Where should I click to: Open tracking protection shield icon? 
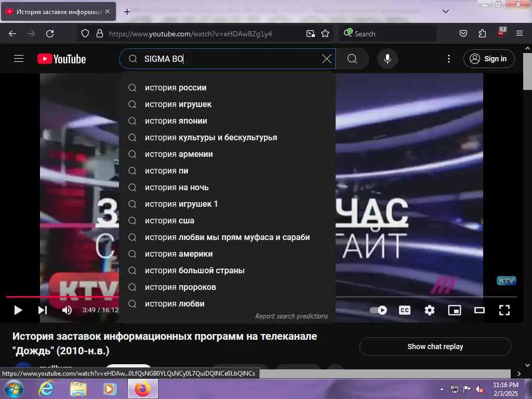click(x=85, y=34)
